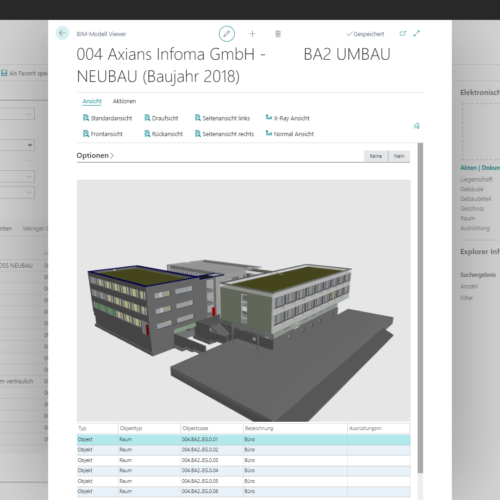Add new record with plus icon

pyautogui.click(x=252, y=34)
